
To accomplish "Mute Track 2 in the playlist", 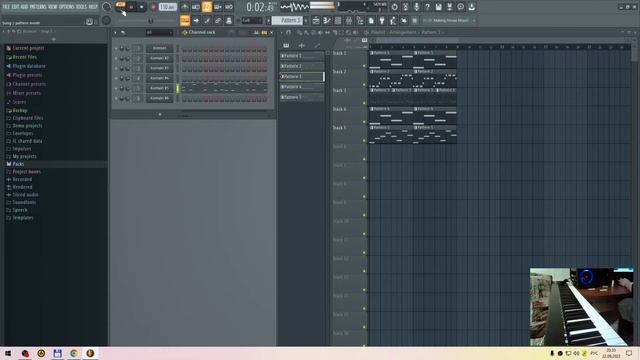I will pos(364,84).
